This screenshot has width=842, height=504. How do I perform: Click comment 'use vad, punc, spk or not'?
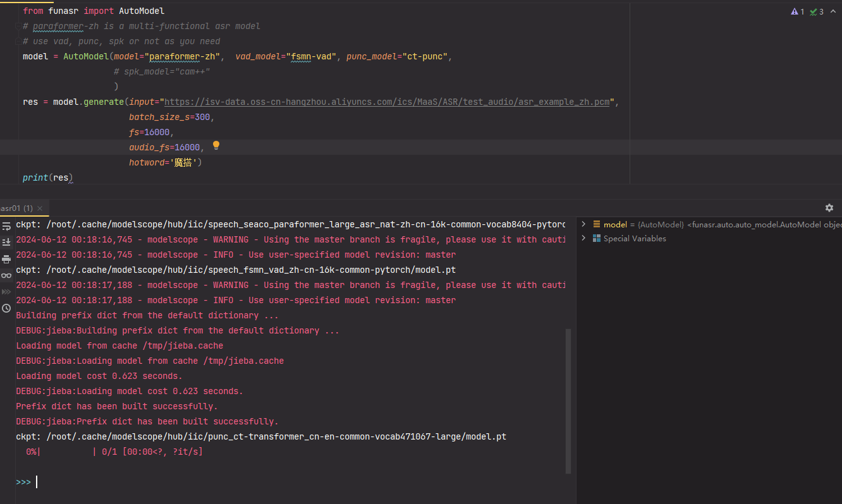121,41
